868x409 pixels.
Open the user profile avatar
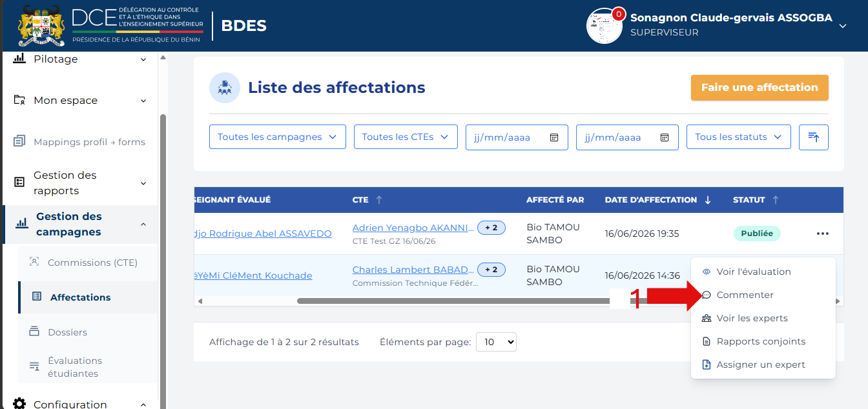pyautogui.click(x=604, y=26)
